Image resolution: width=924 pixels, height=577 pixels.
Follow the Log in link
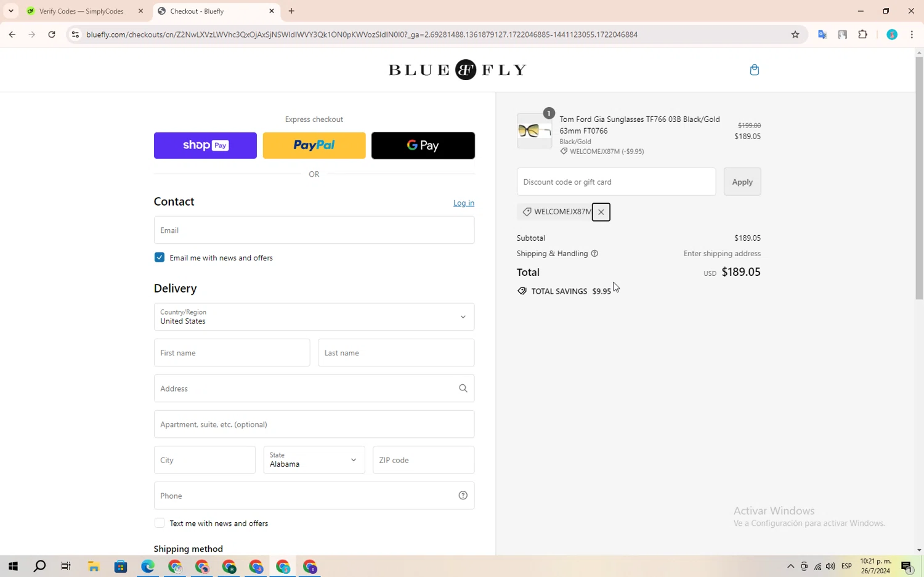pyautogui.click(x=464, y=203)
